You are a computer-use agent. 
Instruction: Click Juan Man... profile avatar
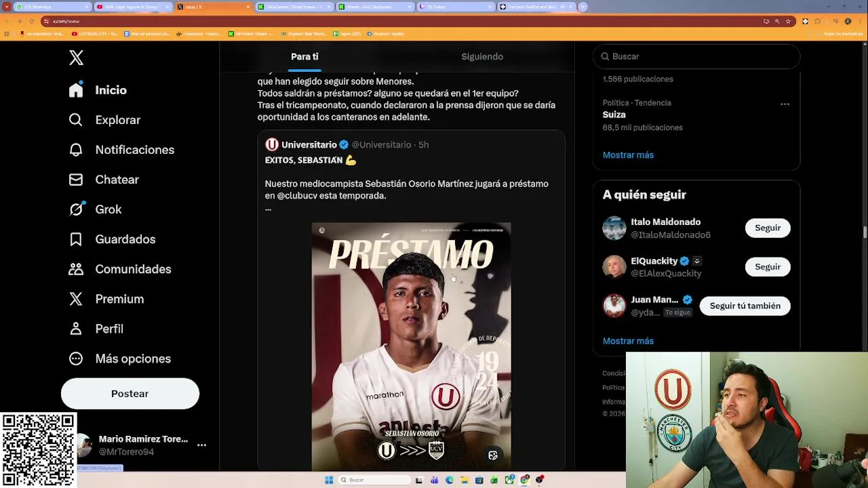[x=614, y=306]
